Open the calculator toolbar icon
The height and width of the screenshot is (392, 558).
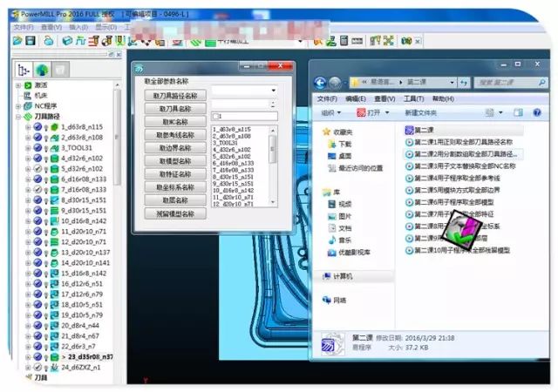click(344, 41)
